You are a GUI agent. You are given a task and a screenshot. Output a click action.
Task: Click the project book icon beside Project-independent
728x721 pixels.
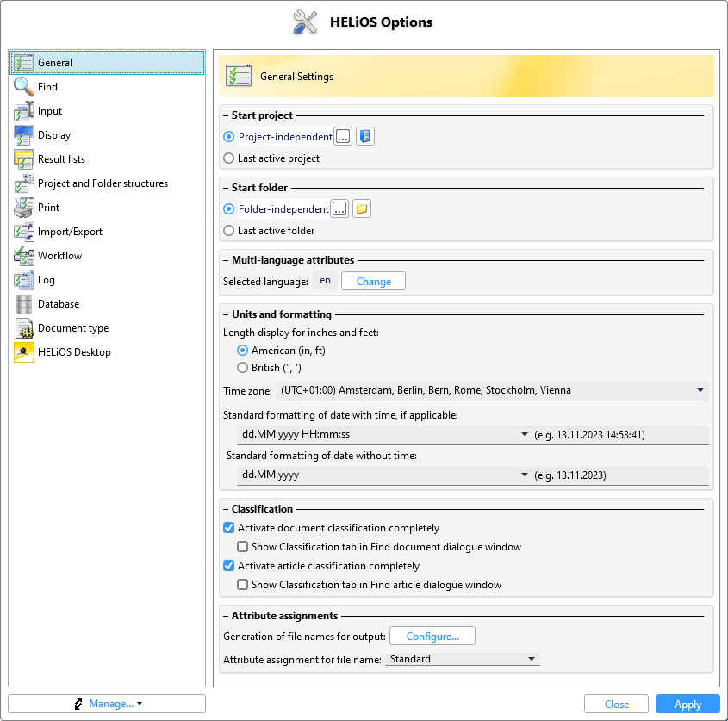[365, 136]
